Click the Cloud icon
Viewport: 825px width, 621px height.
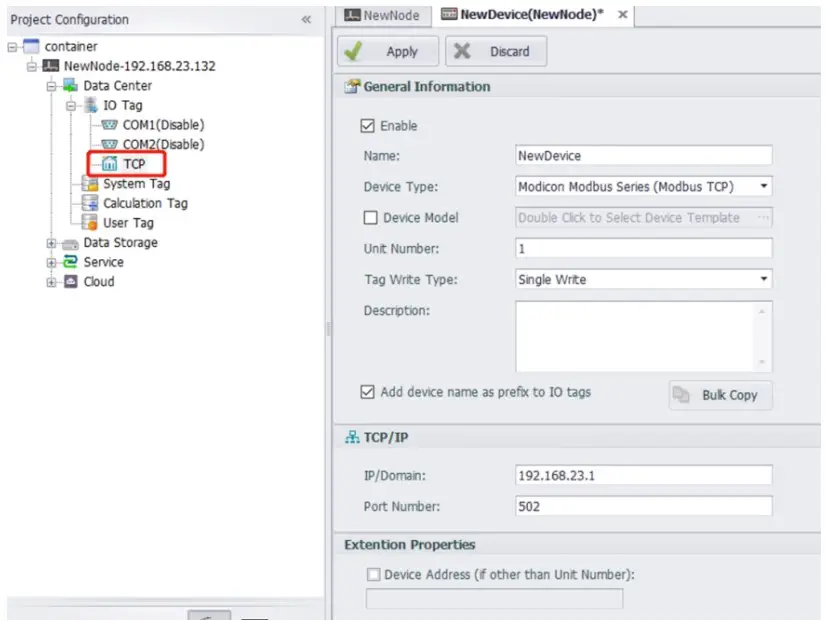point(71,282)
